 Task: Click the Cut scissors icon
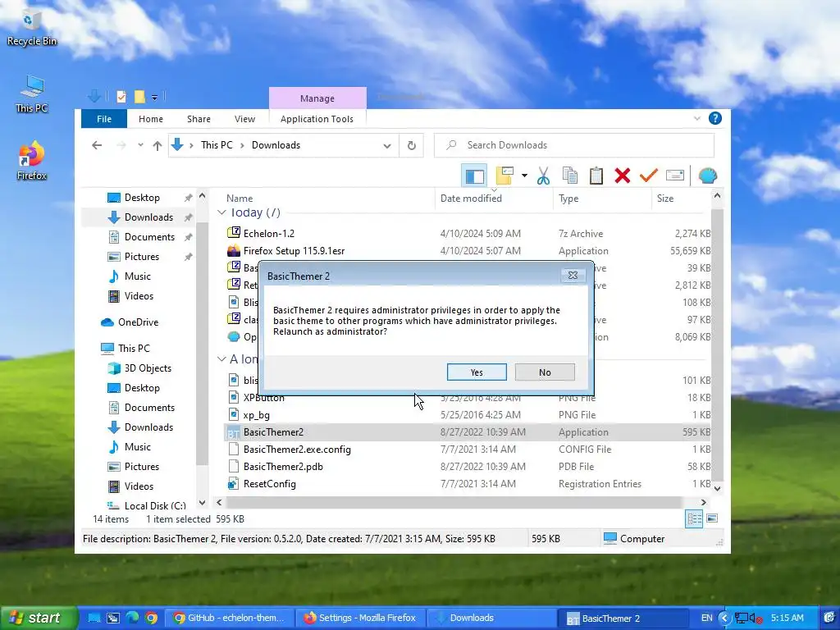pos(543,176)
